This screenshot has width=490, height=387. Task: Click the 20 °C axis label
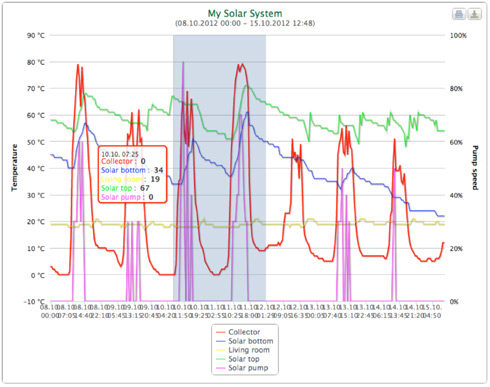point(36,222)
